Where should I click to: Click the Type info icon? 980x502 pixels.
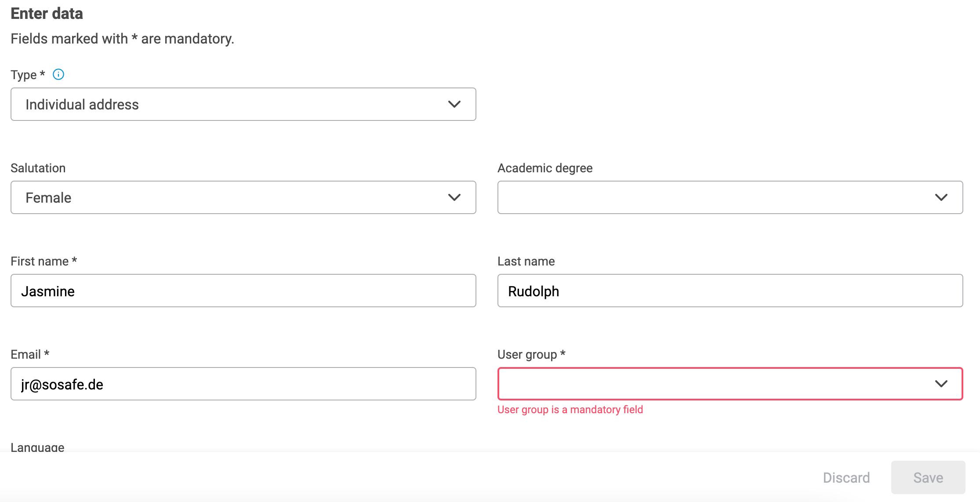click(58, 74)
